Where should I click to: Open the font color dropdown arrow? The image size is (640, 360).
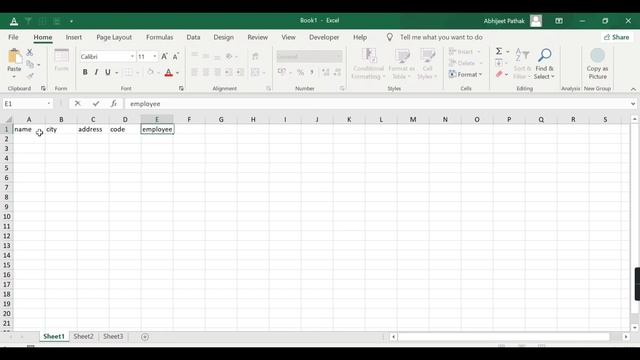click(x=178, y=73)
